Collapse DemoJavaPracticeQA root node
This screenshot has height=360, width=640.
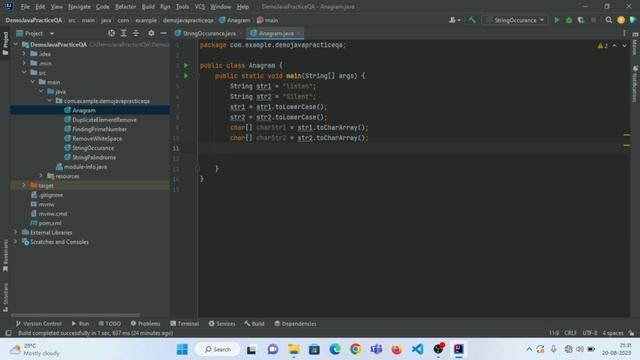(16, 44)
